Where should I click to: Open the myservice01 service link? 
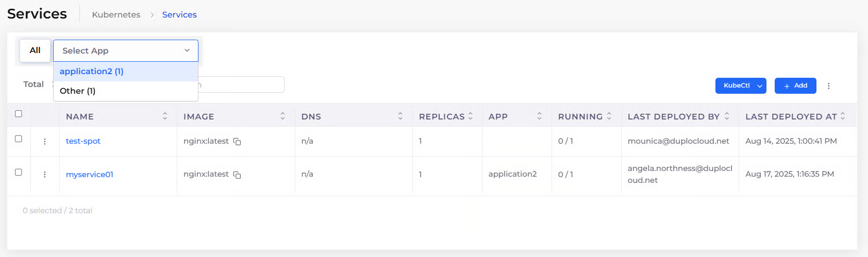click(x=90, y=175)
